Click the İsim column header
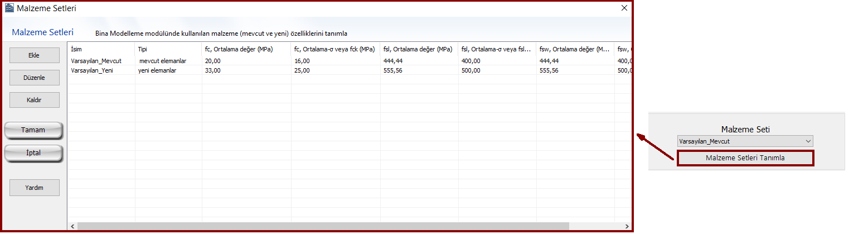This screenshot has width=868, height=234. tap(100, 49)
